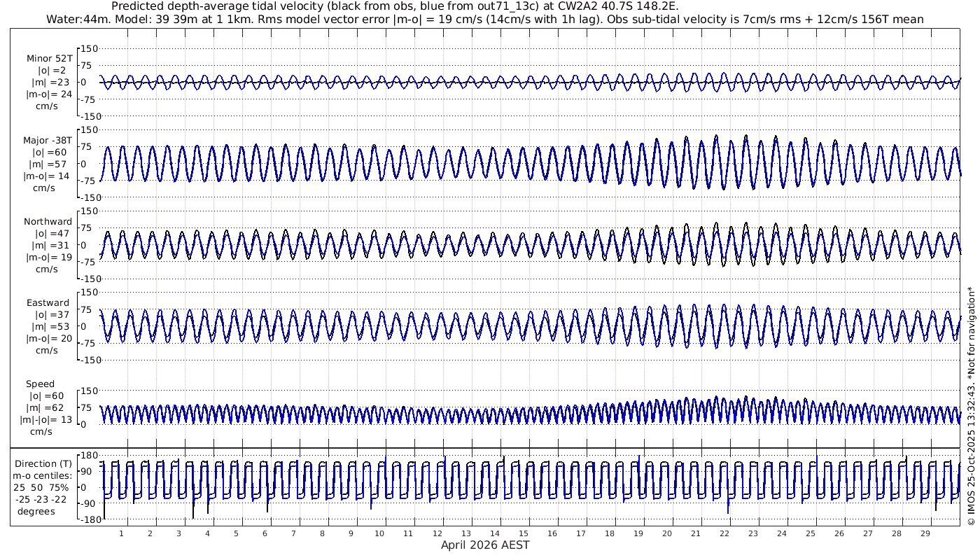980x560 pixels.
Task: Click "|m-o|= 19" in the Northward panel
Action: [48, 258]
